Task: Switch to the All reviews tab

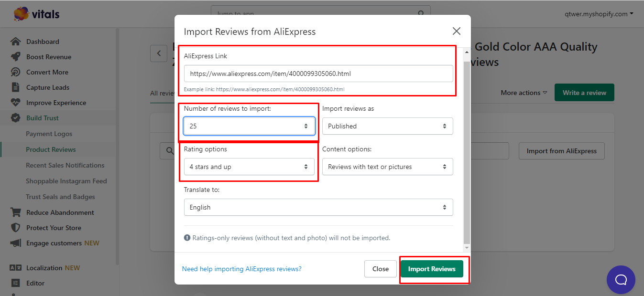Action: coord(162,93)
